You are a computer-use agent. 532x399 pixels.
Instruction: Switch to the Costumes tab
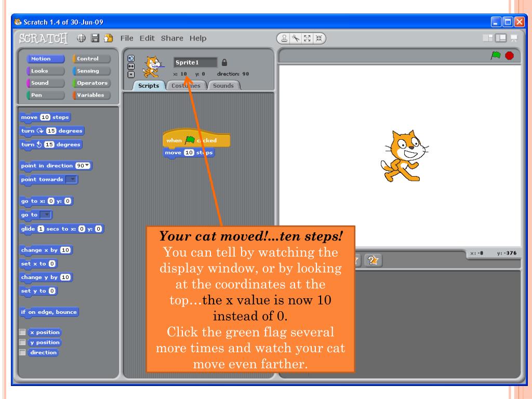[186, 86]
